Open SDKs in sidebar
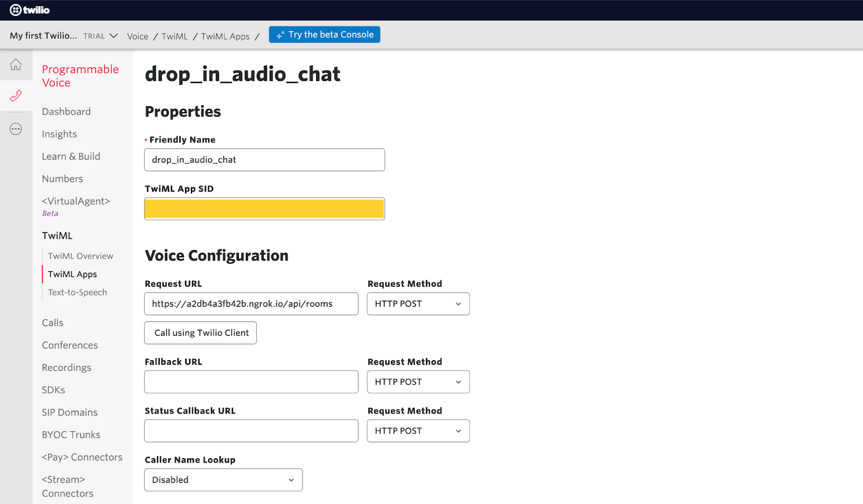Screen dimensions: 863x504 coord(53,390)
